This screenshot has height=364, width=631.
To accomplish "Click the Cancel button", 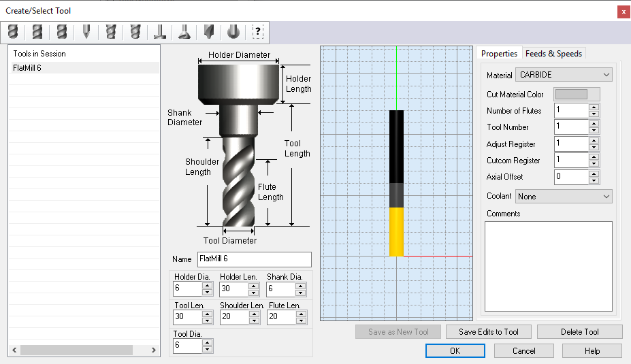I will pyautogui.click(x=524, y=350).
